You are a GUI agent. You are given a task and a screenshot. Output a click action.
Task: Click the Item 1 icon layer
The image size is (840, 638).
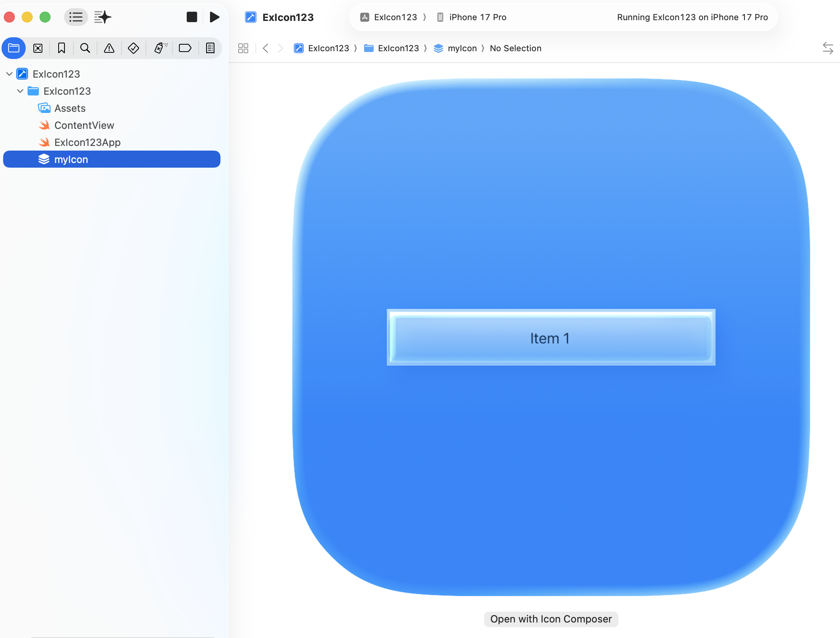pos(550,338)
